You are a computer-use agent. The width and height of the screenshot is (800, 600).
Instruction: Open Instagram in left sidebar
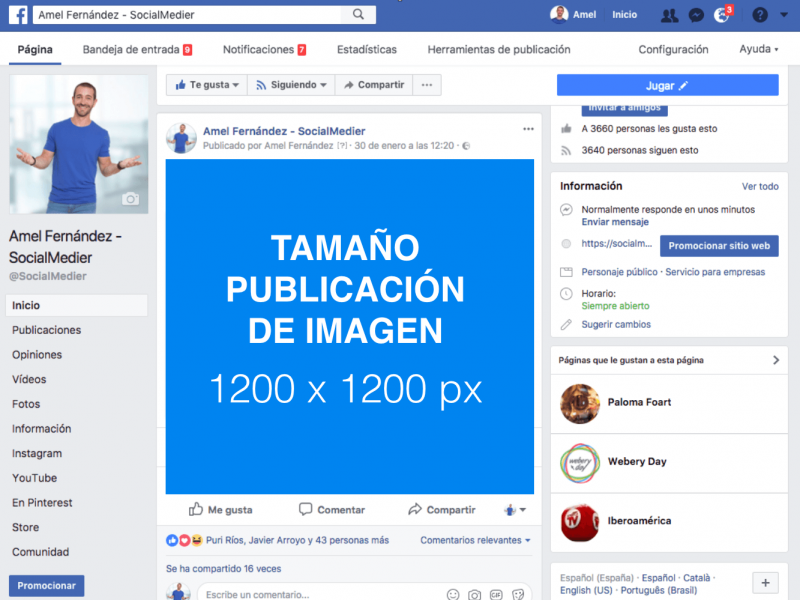37,453
